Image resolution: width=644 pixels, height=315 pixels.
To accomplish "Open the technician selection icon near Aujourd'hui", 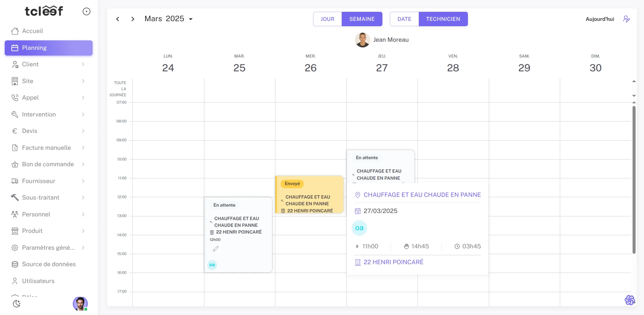I will (626, 19).
